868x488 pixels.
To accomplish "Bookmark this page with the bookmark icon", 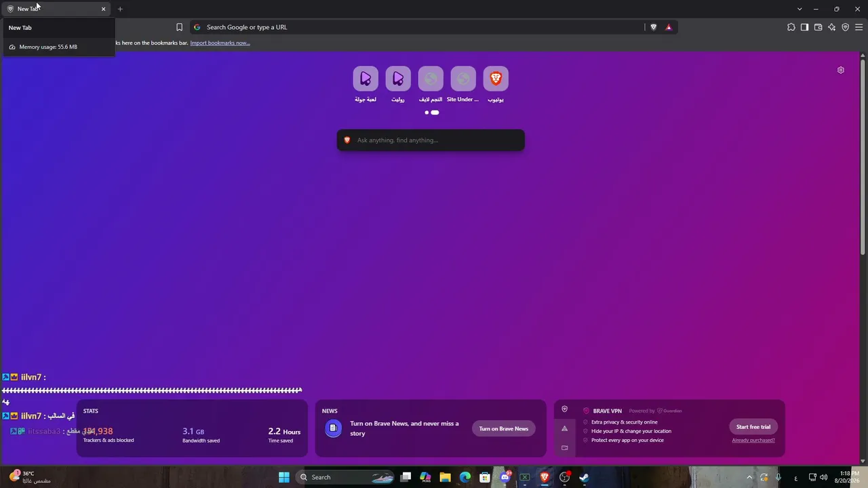I will click(179, 27).
